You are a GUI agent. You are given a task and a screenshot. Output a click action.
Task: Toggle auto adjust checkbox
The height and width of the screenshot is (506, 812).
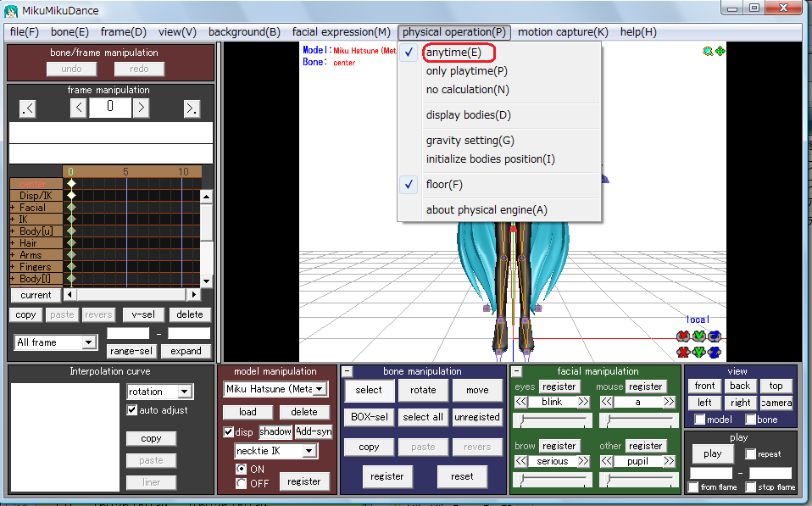[x=131, y=409]
